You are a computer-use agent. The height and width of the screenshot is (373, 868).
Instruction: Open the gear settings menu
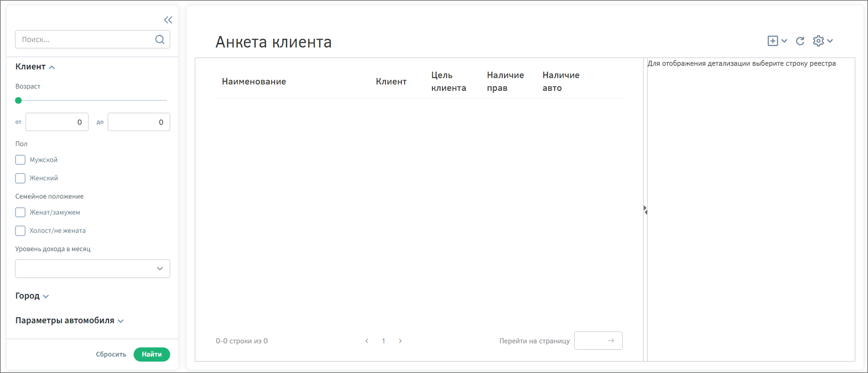click(x=818, y=41)
